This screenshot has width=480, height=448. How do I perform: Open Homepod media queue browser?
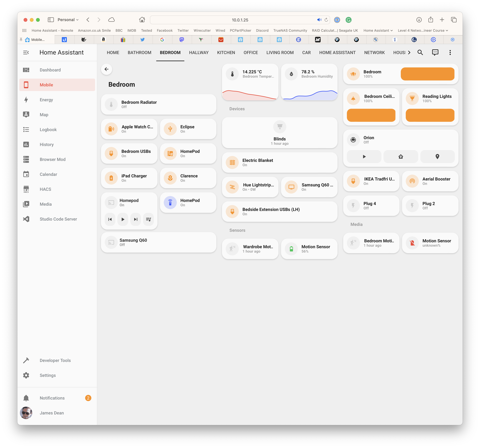click(149, 219)
